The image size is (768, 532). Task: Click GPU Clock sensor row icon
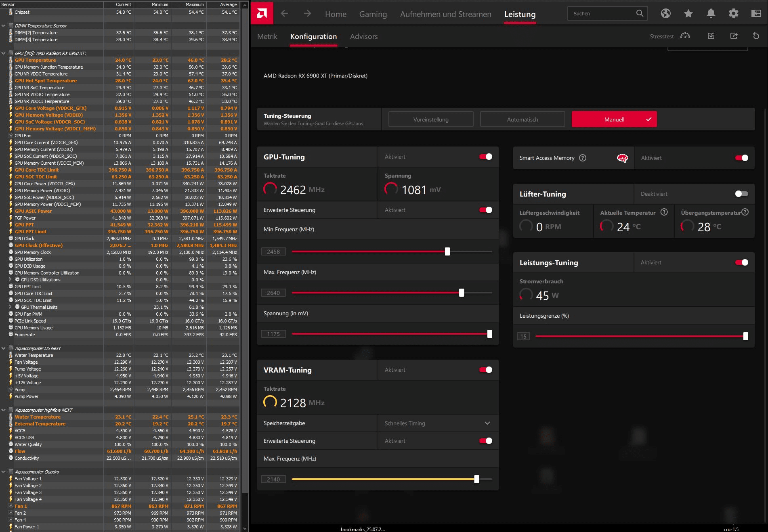click(x=11, y=239)
